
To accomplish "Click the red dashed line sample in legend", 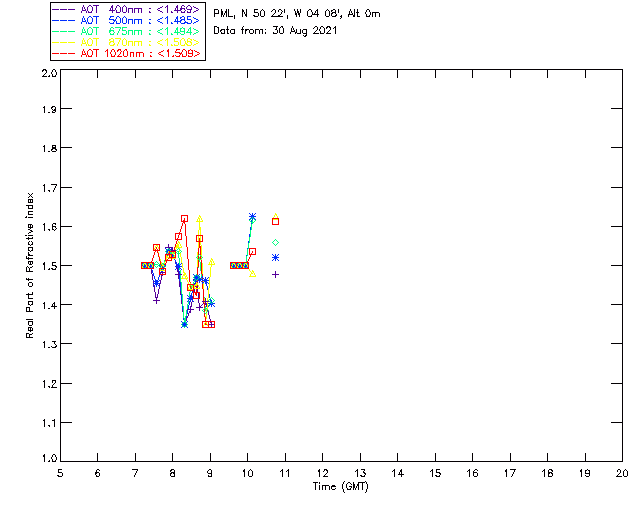I will pos(64,53).
